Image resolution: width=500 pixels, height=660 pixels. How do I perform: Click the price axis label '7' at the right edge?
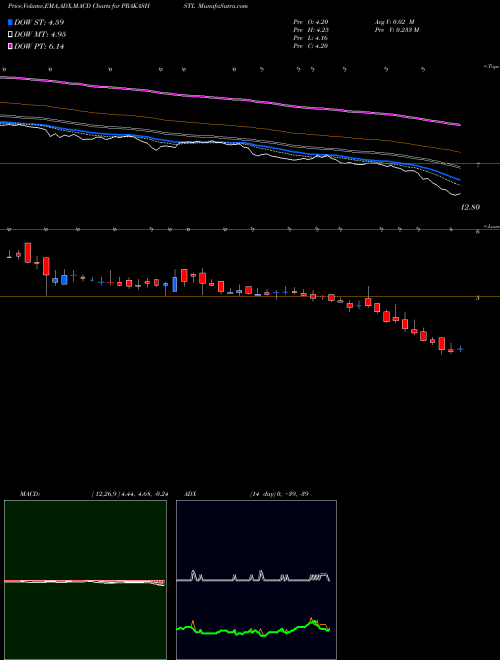478,165
